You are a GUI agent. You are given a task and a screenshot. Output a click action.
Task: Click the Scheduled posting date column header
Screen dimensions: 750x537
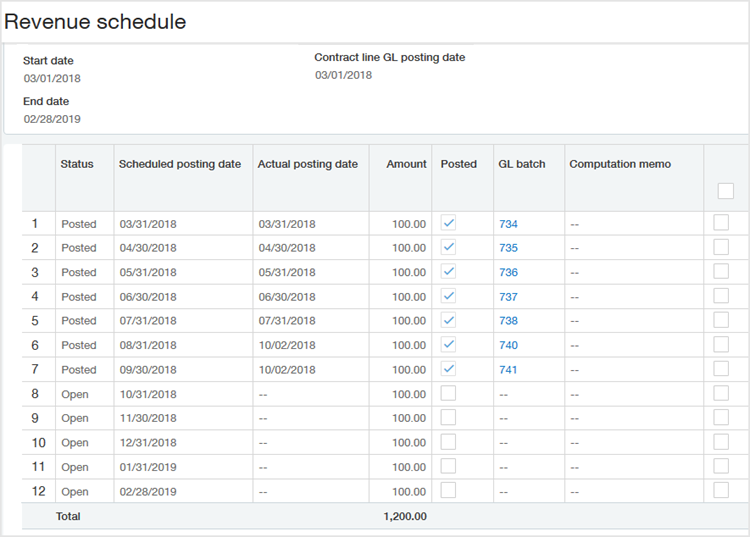(179, 164)
